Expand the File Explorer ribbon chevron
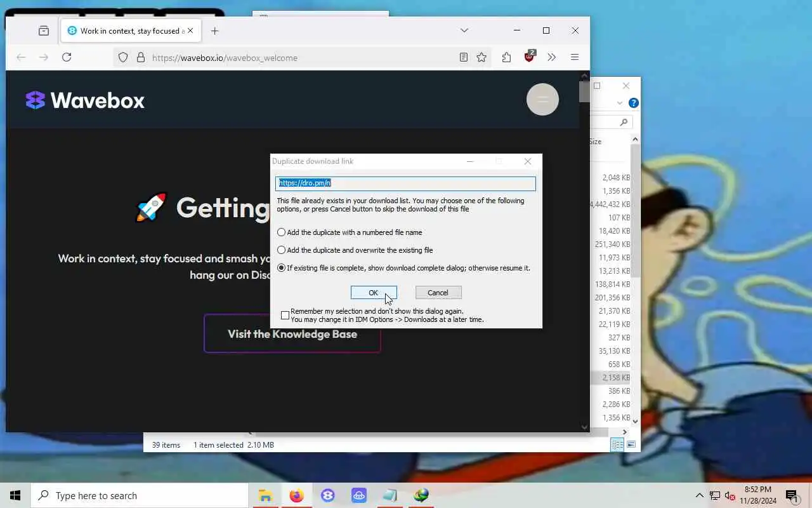Screen dimensions: 812x508 pos(620,103)
